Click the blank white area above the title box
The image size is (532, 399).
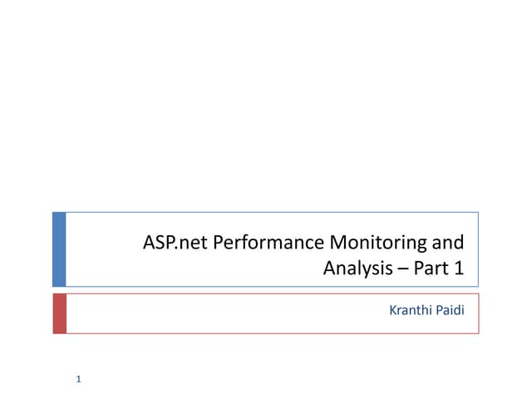tap(266, 108)
